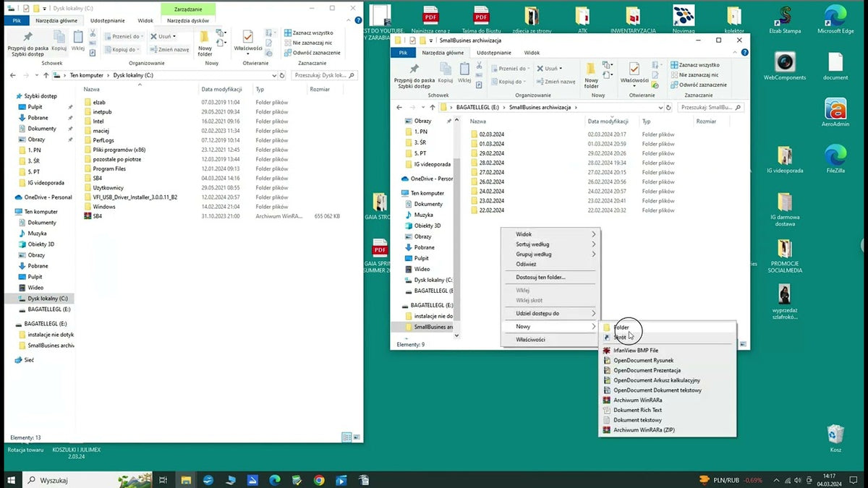Screen dimensions: 868x488
Task: Open the Kosz recycle bin icon
Action: 835,438
